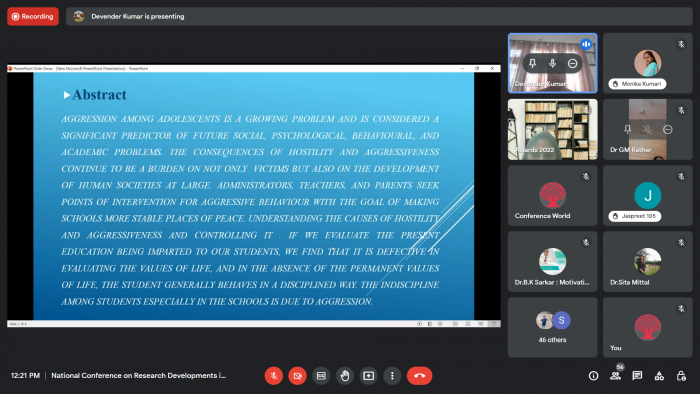Toggle closed captions button
The image size is (700, 394).
point(321,376)
